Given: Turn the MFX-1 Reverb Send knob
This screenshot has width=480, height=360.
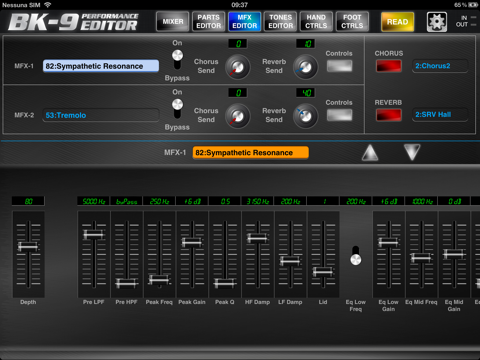Looking at the screenshot, I should point(306,67).
